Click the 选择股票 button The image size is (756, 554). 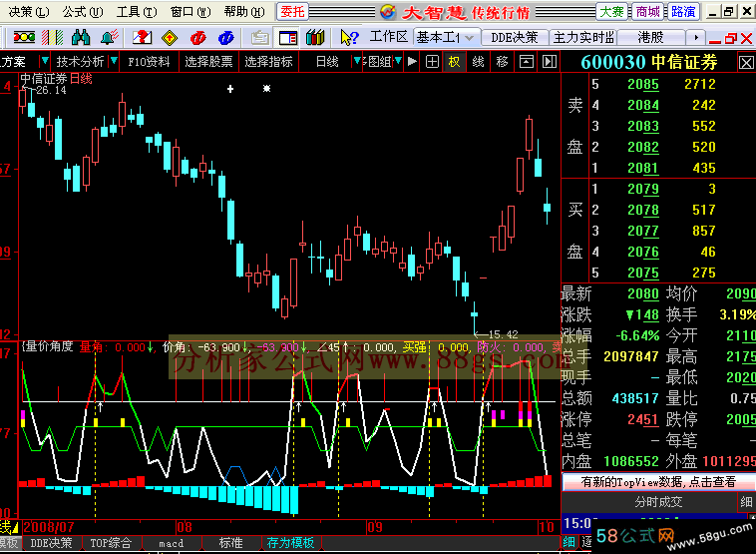point(208,61)
